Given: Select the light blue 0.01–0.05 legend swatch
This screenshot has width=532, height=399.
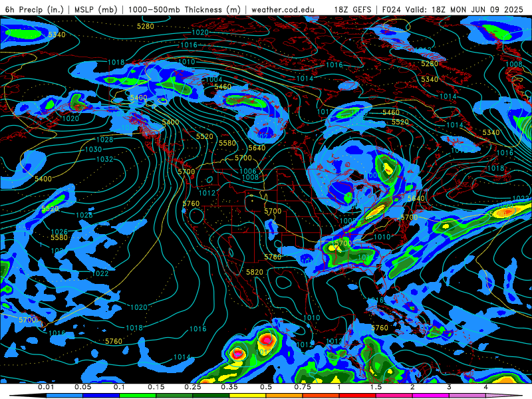Looking at the screenshot, I should 64,396.
